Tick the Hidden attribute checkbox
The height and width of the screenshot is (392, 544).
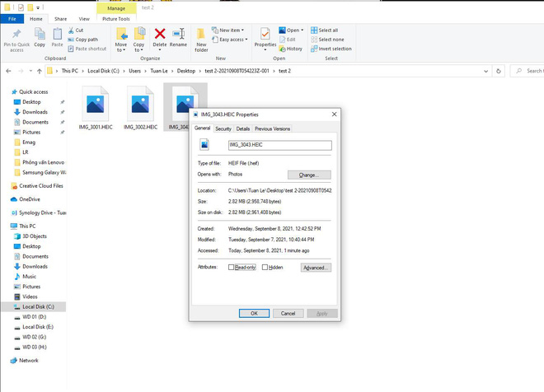[x=266, y=268]
